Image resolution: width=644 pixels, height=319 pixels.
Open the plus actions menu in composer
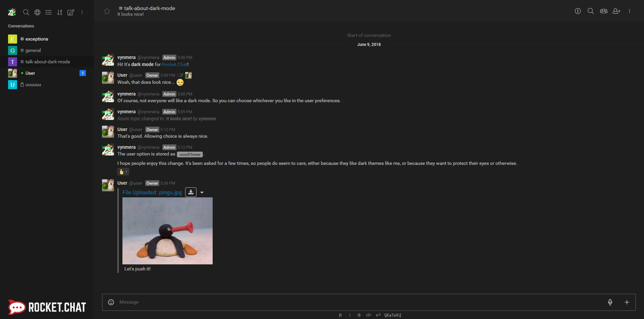tap(627, 302)
